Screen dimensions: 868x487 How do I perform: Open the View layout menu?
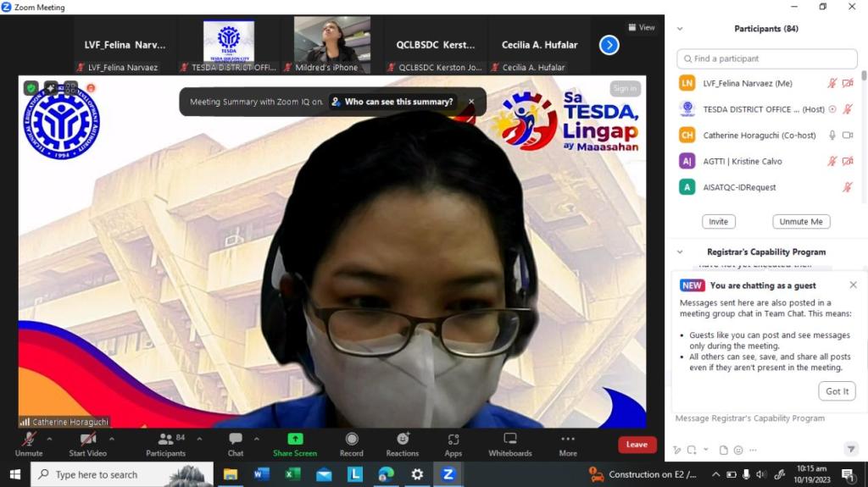click(x=642, y=27)
